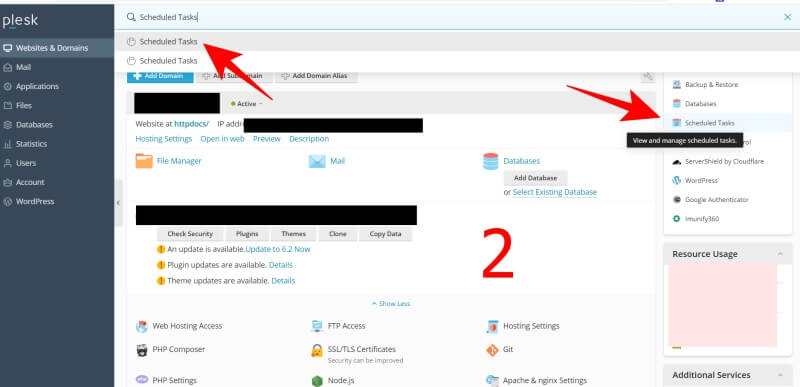Click the search field containing Scheduled Tasks
800x387 pixels.
[x=457, y=17]
